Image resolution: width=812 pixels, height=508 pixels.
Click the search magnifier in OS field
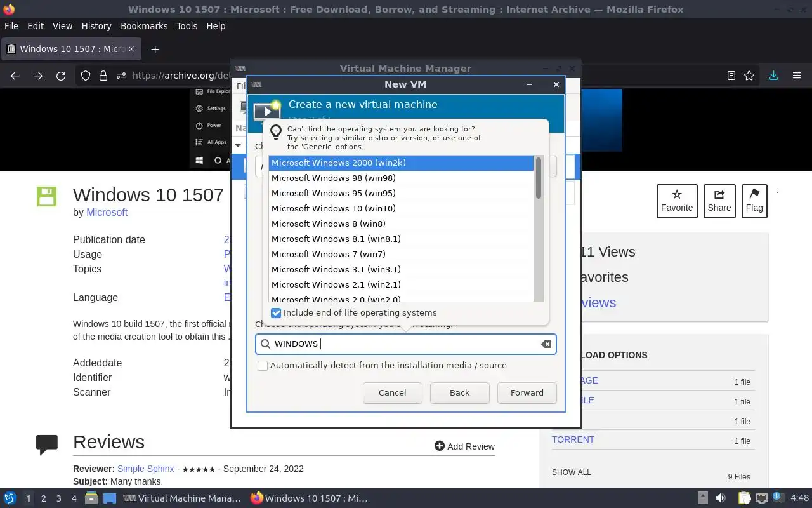pyautogui.click(x=266, y=344)
